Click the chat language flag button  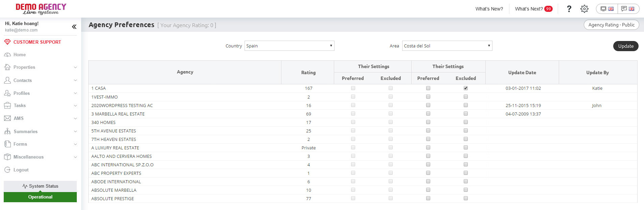[x=628, y=9]
